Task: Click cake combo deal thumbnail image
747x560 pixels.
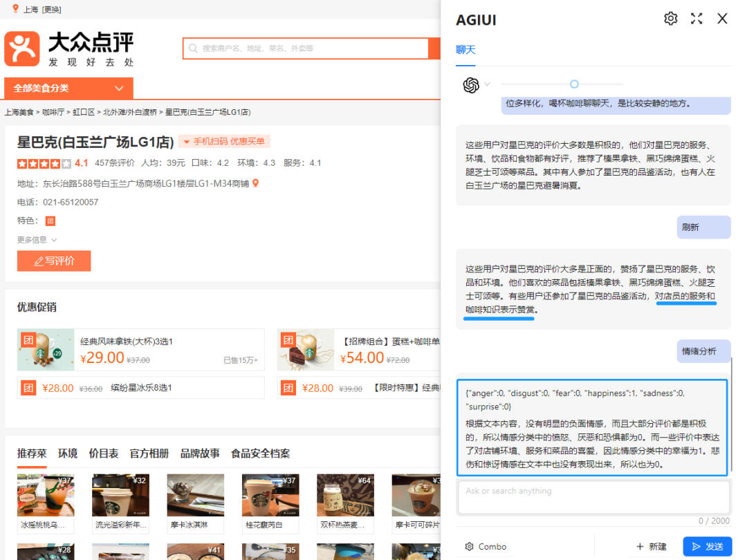Action: point(306,350)
